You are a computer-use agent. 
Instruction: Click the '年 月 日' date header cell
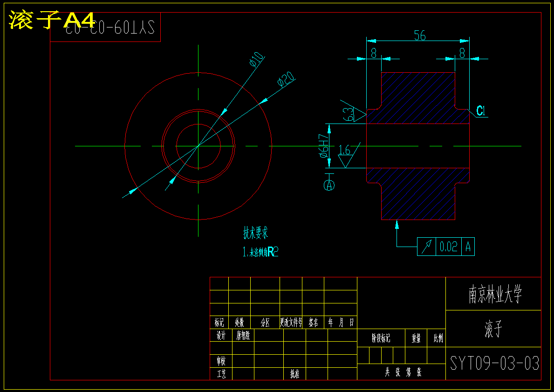click(341, 323)
